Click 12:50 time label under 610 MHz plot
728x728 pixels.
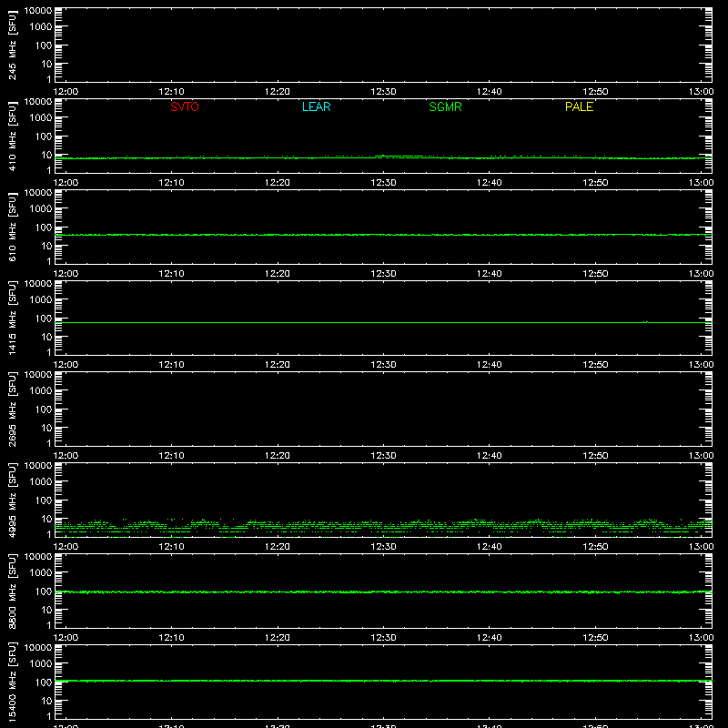pos(595,274)
